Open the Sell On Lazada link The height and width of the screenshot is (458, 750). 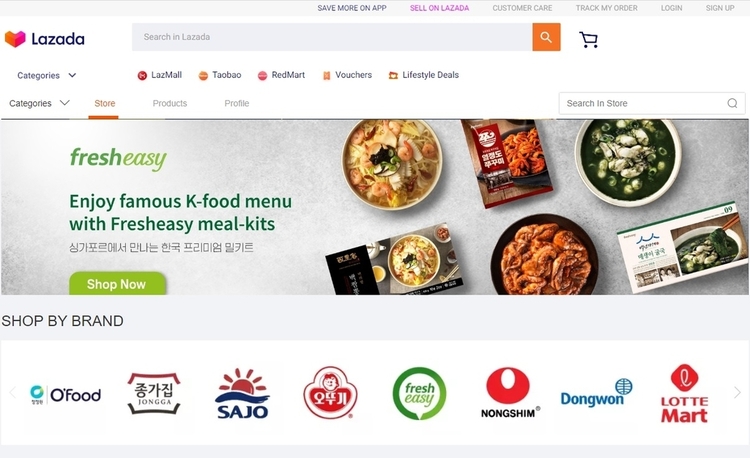point(439,8)
